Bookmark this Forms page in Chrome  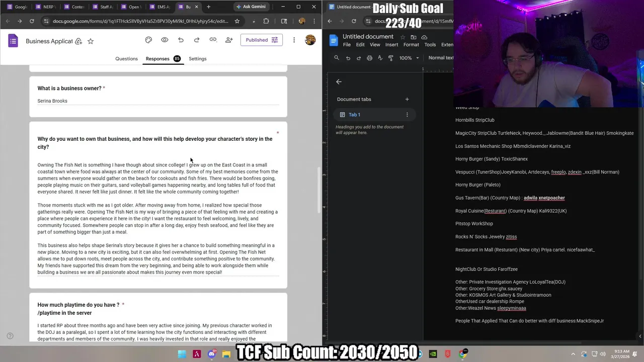point(237,21)
